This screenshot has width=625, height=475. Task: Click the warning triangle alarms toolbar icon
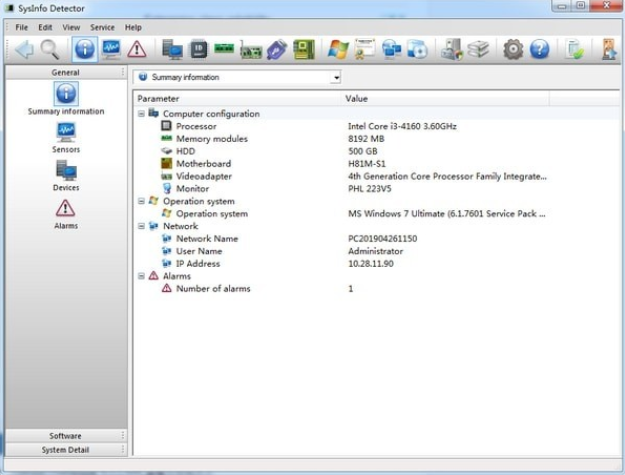[x=137, y=48]
